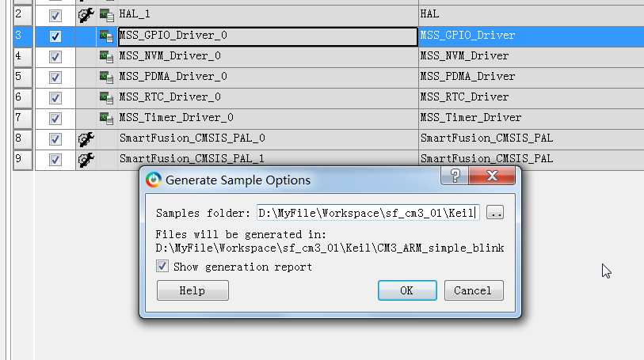Click the sample project icon for MSS_RTC_Driver_0
644x360 pixels.
pyautogui.click(x=107, y=97)
